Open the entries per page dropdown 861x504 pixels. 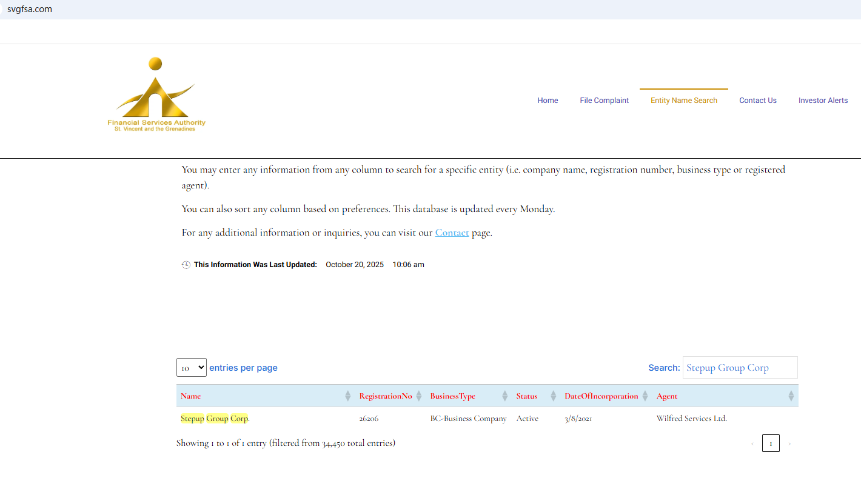[x=192, y=368]
